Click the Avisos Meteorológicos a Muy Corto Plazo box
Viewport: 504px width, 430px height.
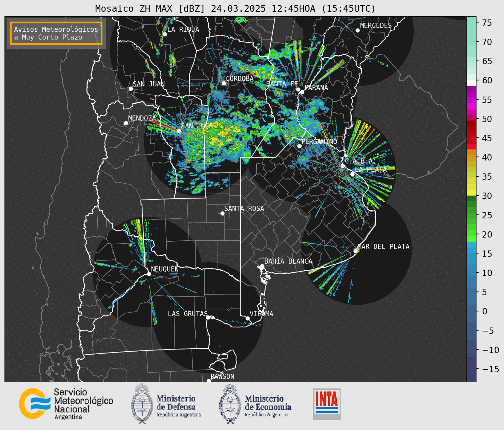tap(56, 33)
